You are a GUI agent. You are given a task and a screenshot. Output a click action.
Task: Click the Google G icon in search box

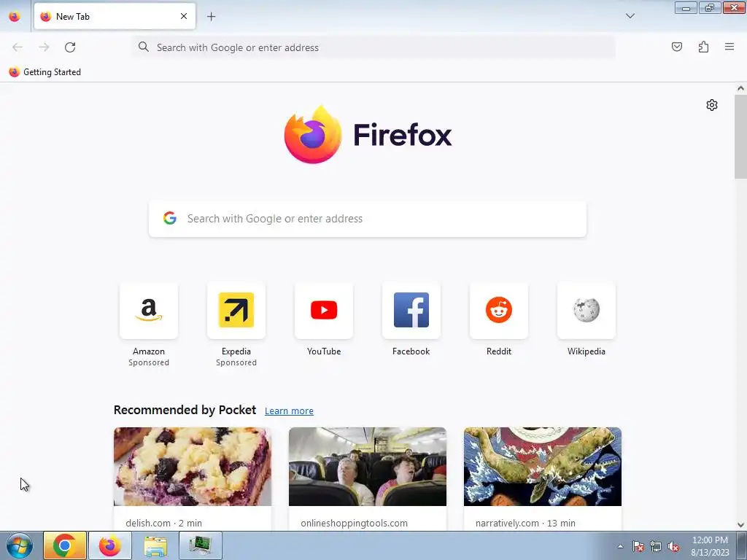click(170, 218)
